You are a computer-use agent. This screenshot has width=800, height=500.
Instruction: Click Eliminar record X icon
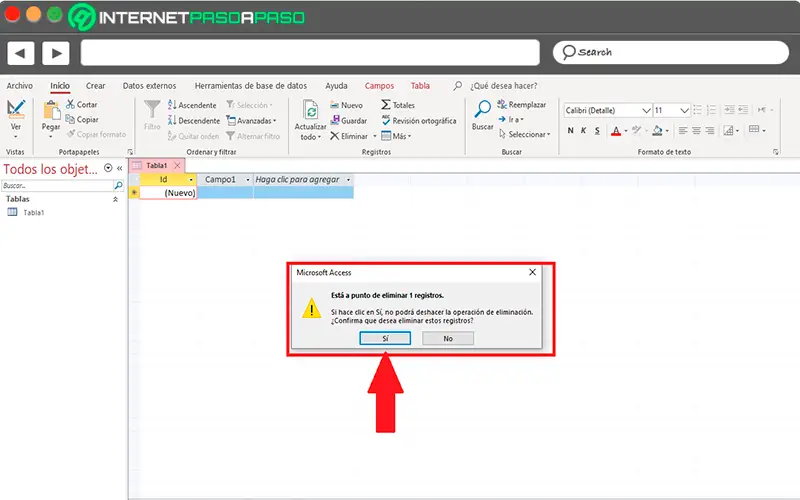[x=335, y=136]
